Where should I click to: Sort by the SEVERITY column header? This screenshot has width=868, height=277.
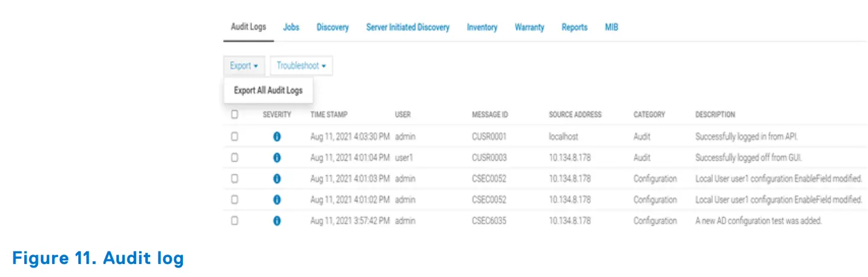pos(277,115)
